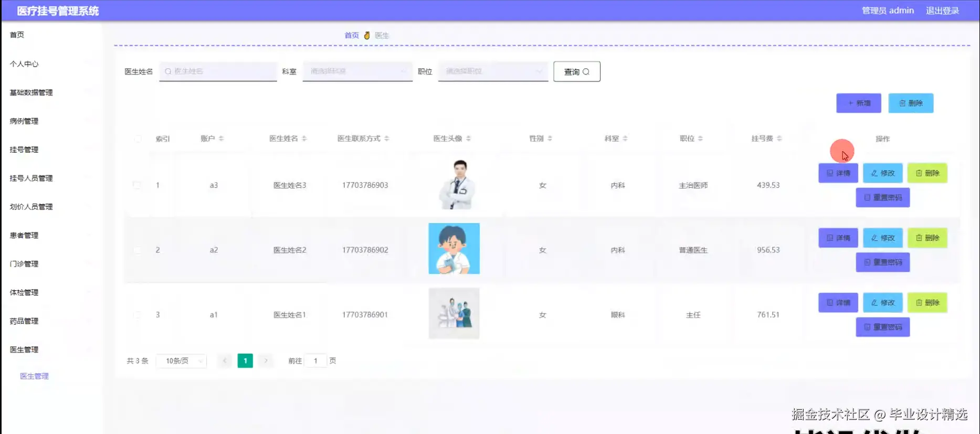
Task: Open 详情 for doctor a1
Action: pyautogui.click(x=838, y=303)
